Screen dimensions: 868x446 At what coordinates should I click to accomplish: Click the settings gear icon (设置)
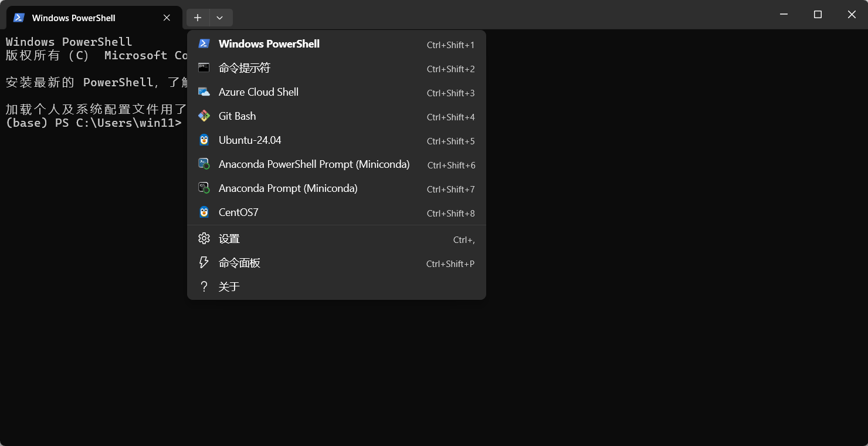(204, 238)
